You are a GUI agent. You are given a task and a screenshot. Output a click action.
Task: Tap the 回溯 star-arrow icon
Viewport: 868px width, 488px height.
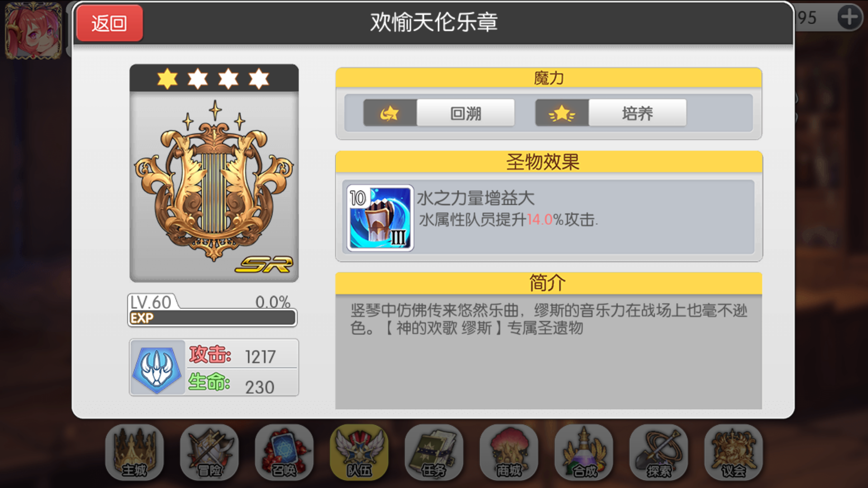point(390,113)
